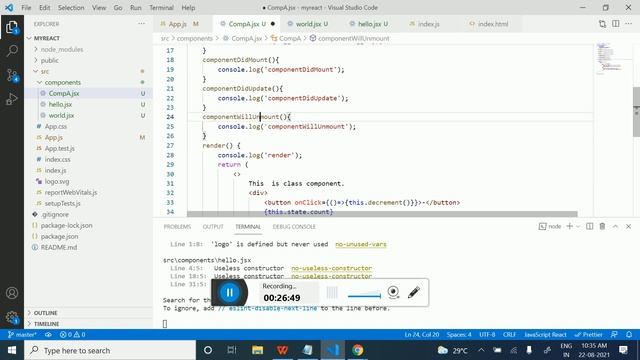This screenshot has width=640, height=360.
Task: Open File Explorer from the taskbar
Action: click(x=257, y=350)
